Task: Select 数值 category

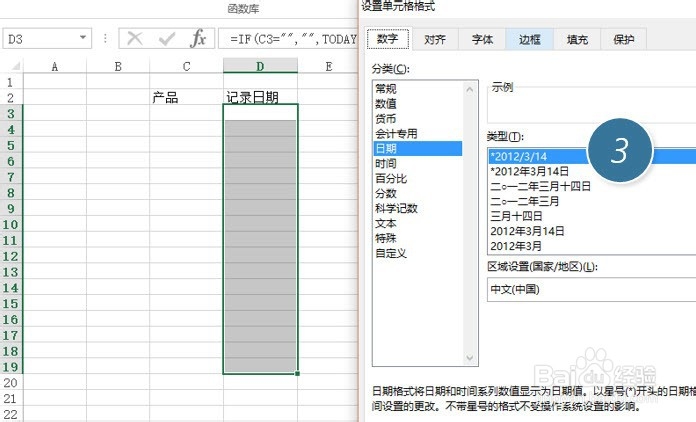Action: 386,103
